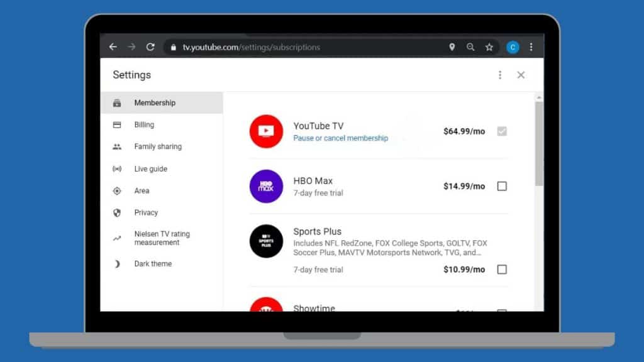Click the location pin icon in address bar
Viewport: 644px width, 362px height.
[452, 47]
